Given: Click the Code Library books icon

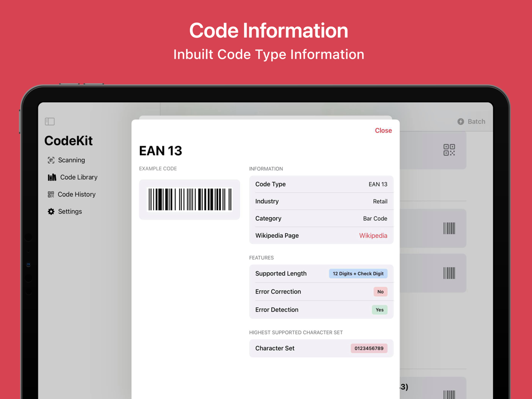Looking at the screenshot, I should (x=52, y=177).
